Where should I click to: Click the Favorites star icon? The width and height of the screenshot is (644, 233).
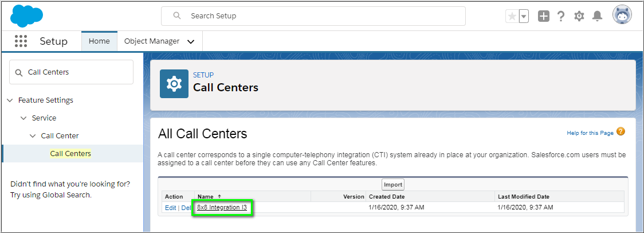[512, 17]
